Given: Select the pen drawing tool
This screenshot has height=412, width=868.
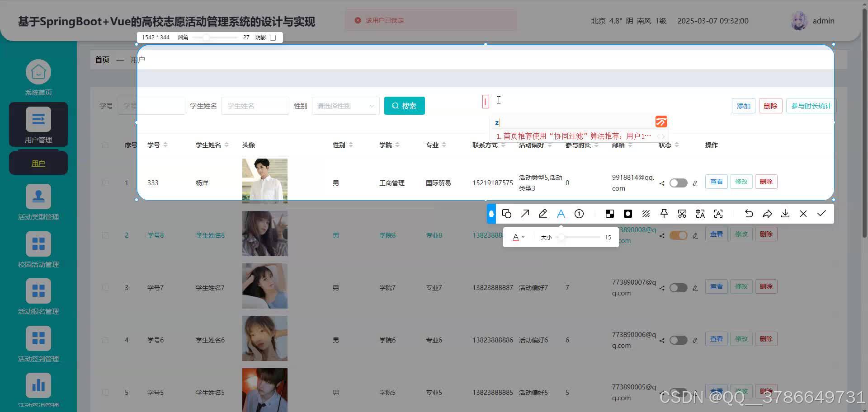Looking at the screenshot, I should point(543,213).
